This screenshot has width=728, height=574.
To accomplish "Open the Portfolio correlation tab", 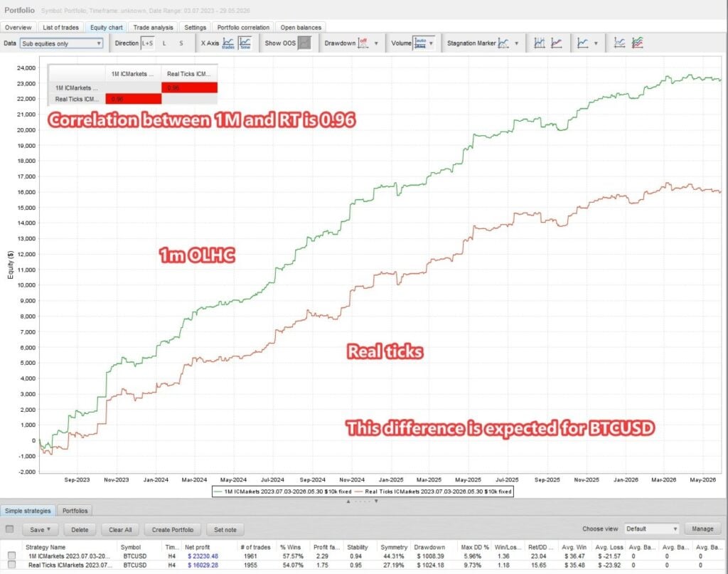I will pyautogui.click(x=243, y=28).
